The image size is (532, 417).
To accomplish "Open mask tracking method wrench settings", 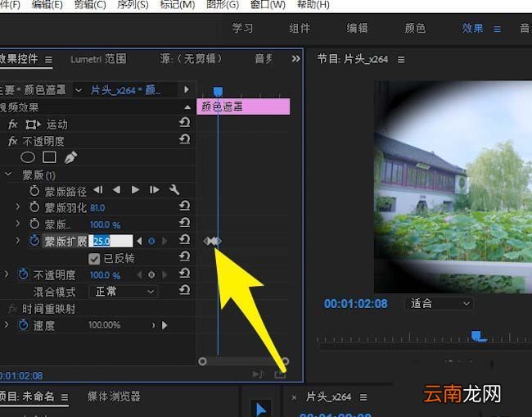I will coord(174,190).
